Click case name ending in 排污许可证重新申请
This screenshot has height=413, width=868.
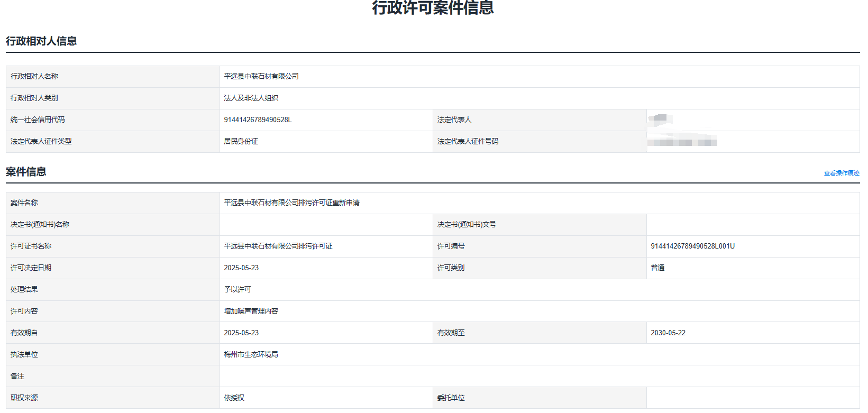(x=291, y=203)
